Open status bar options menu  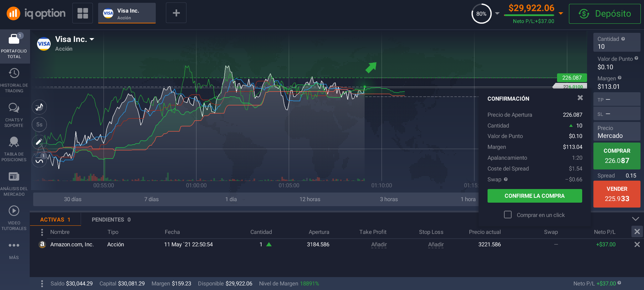coord(42,284)
